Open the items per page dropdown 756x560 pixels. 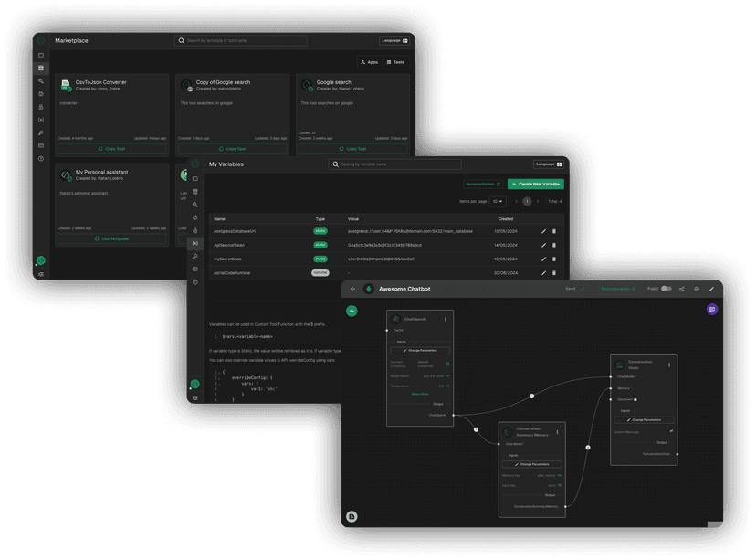coord(497,201)
